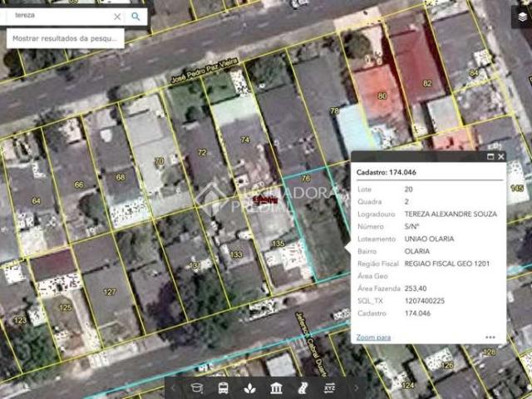Open the XYZ coordinates widget

tap(329, 388)
